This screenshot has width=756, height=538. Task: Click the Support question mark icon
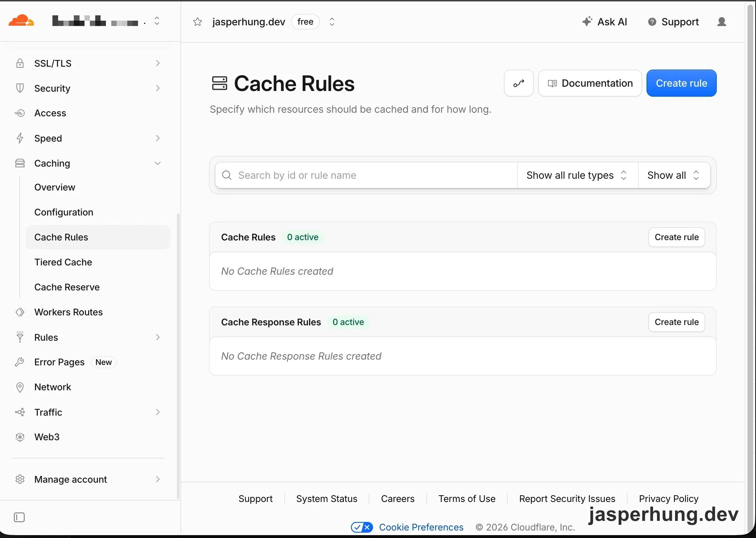(x=652, y=22)
